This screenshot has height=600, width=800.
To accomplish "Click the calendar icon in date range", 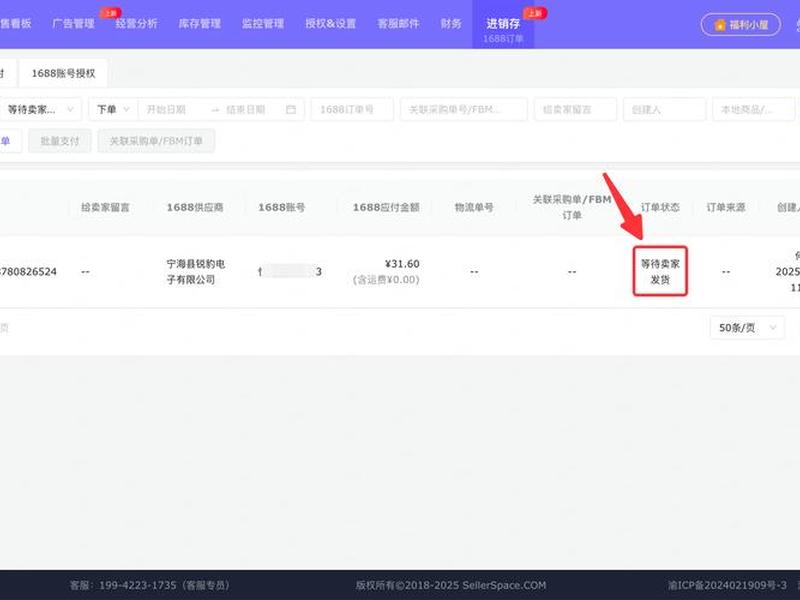I will 291,109.
